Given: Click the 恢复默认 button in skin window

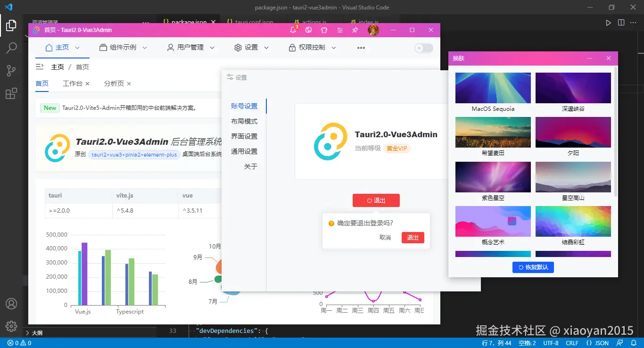Looking at the screenshot, I should 533,267.
